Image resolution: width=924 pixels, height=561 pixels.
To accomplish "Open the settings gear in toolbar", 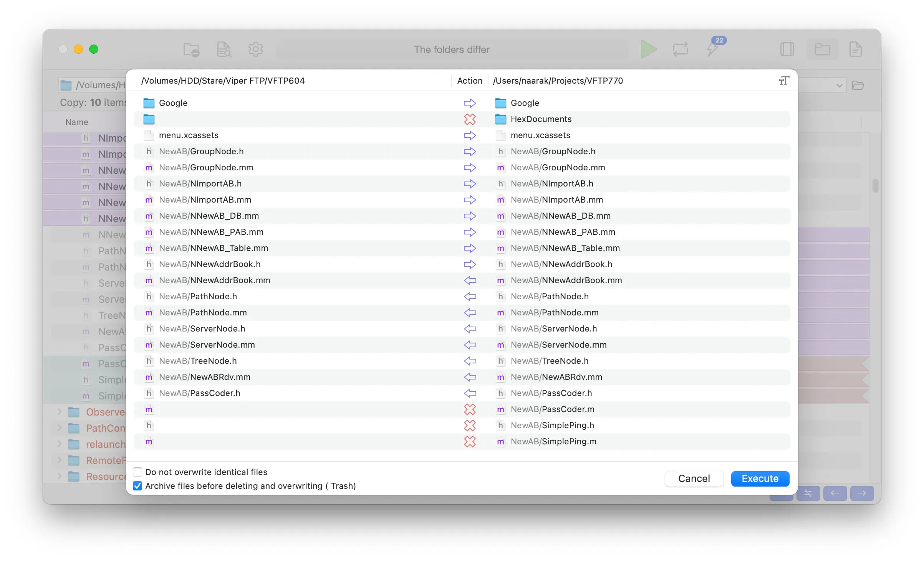I will (x=256, y=49).
